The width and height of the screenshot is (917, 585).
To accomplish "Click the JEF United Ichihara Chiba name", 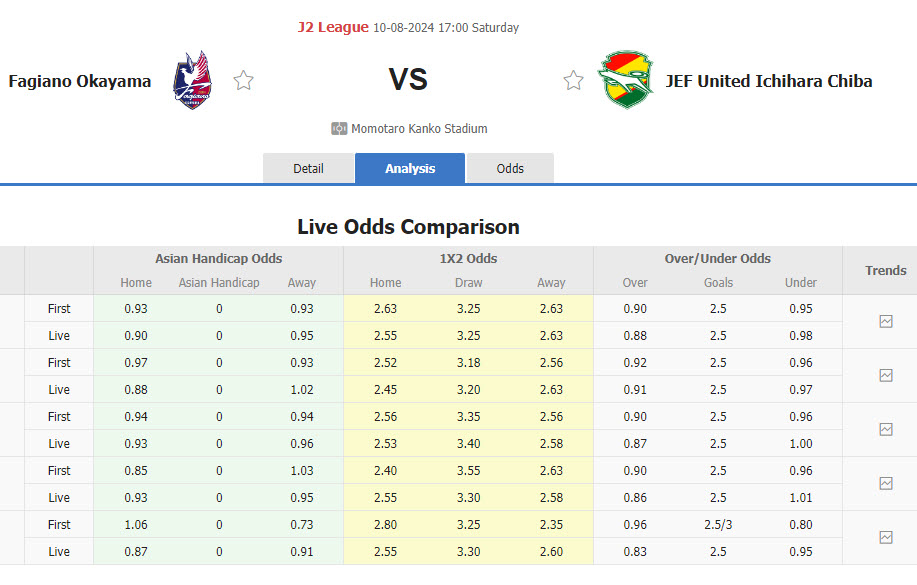I will click(x=769, y=81).
